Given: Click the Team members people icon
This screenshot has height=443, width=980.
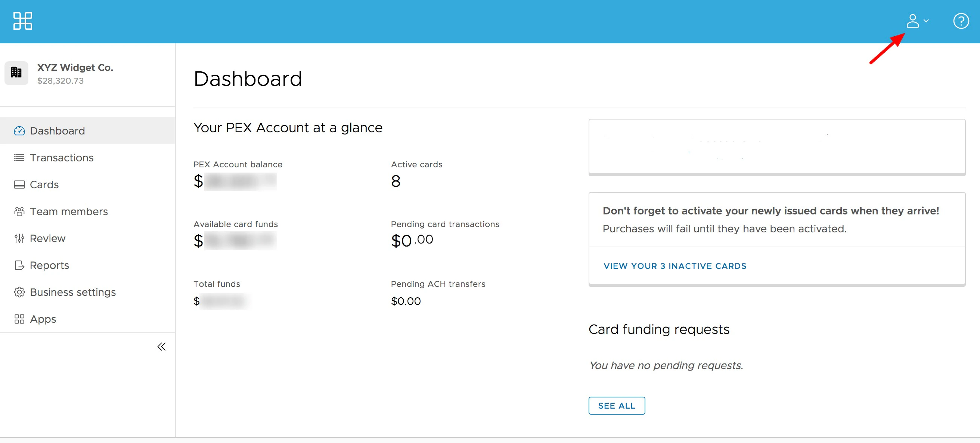Looking at the screenshot, I should [19, 212].
